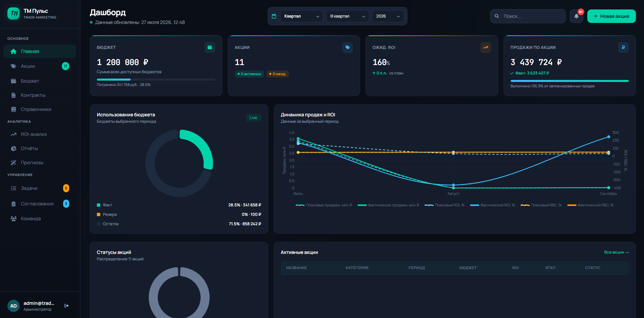Open the 2026 year dropdown
The height and width of the screenshot is (318, 644).
point(388,16)
